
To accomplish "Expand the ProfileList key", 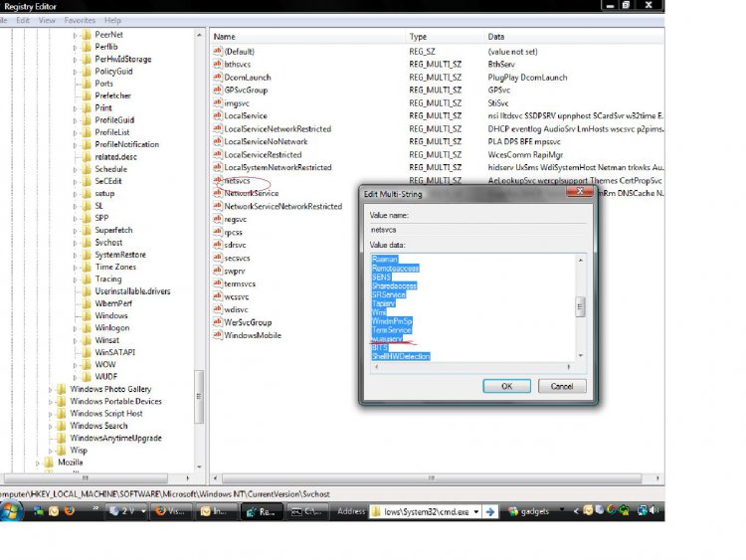I will pyautogui.click(x=75, y=132).
